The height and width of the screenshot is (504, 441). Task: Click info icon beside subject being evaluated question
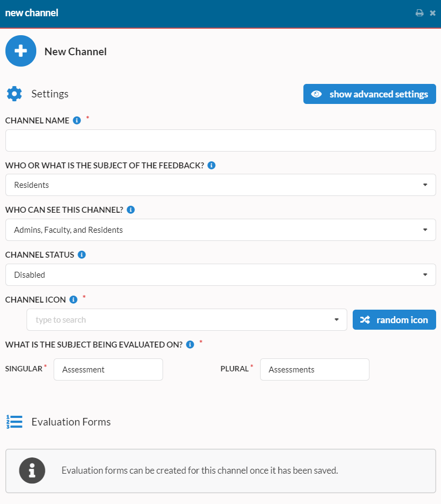click(190, 344)
